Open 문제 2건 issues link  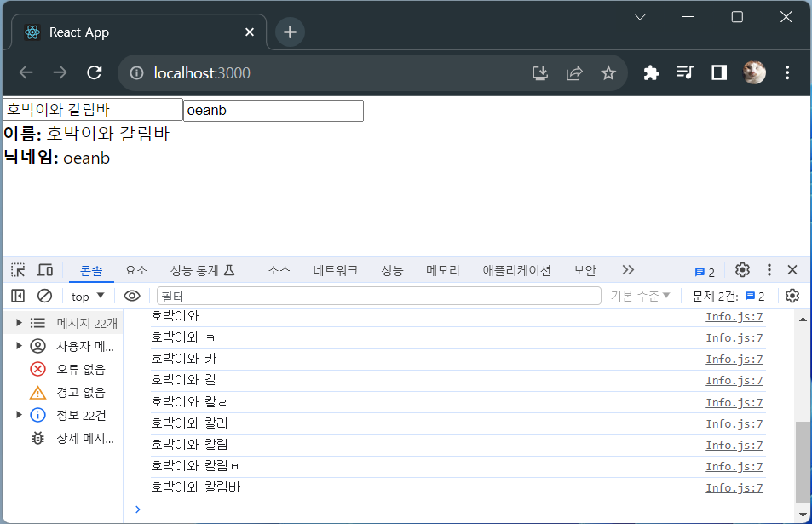click(x=728, y=297)
